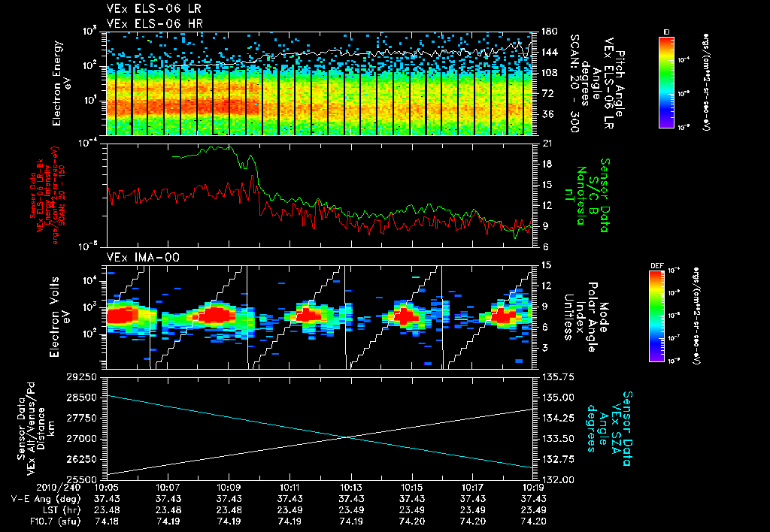The height and width of the screenshot is (532, 770).
Task: Click the 27000 altitude tick label
Action: click(81, 439)
